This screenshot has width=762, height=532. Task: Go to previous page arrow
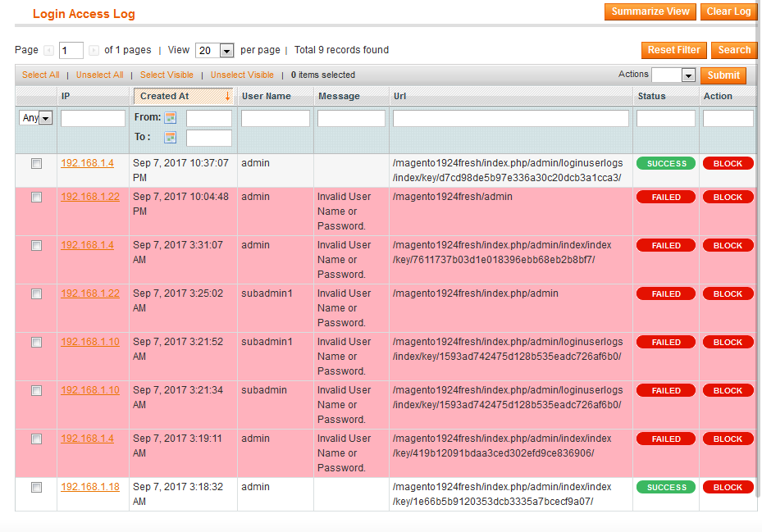(49, 51)
